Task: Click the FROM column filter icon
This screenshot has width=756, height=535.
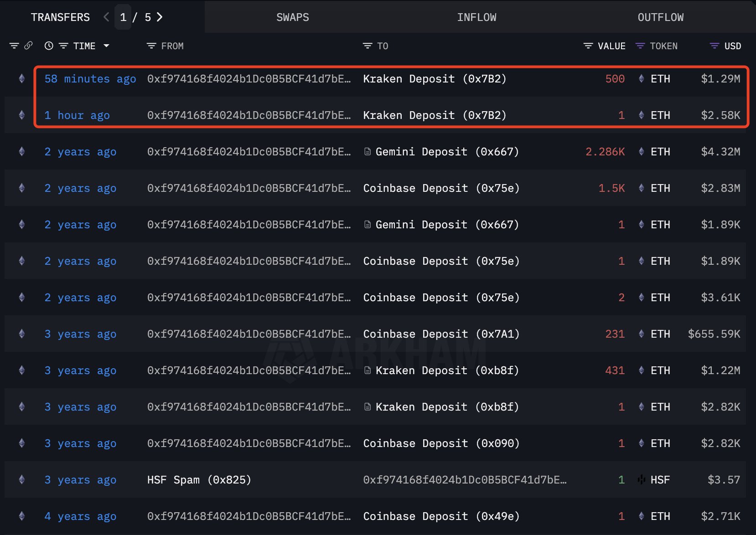Action: click(151, 46)
